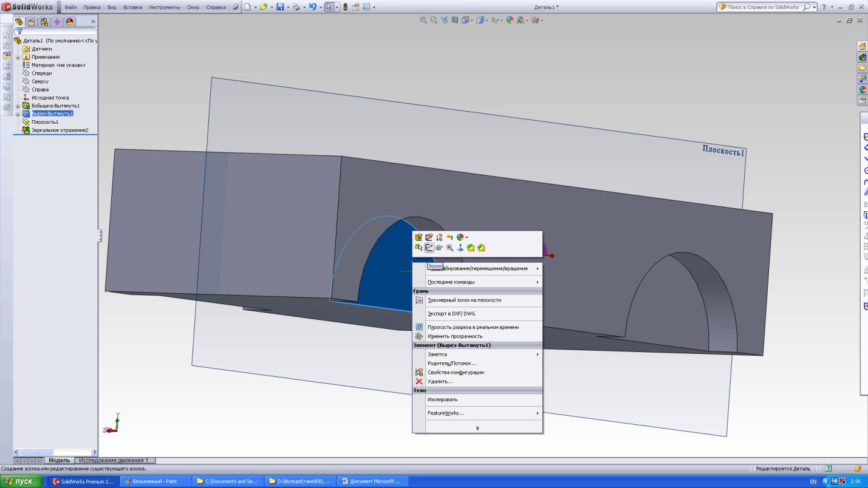Image resolution: width=868 pixels, height=488 pixels.
Task: Choose Изменить прозрачность in context menu
Action: (454, 336)
